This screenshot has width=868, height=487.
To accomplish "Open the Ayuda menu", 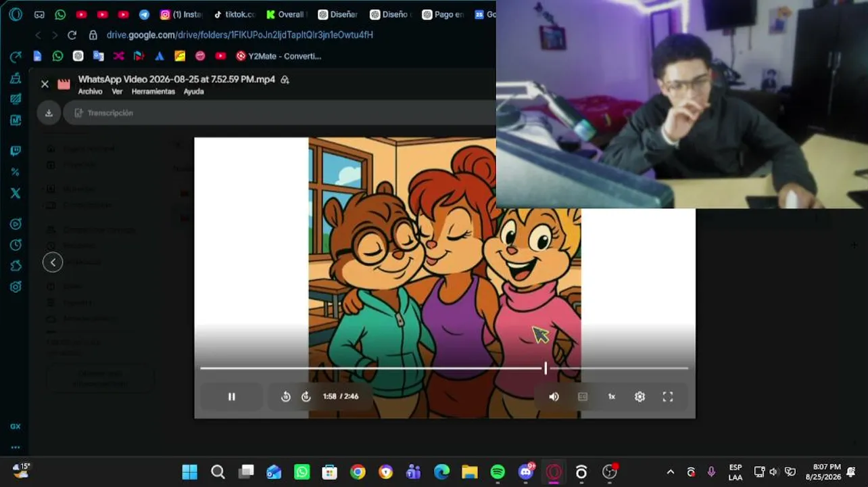I will [193, 91].
